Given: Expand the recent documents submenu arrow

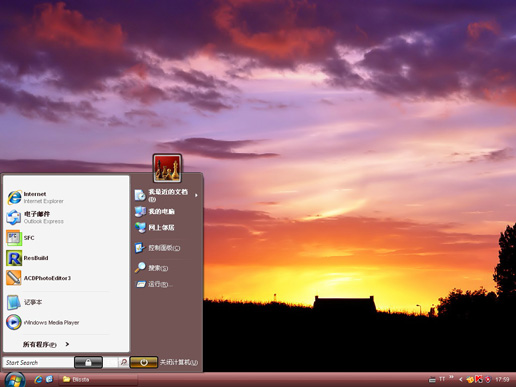Looking at the screenshot, I should click(x=196, y=195).
